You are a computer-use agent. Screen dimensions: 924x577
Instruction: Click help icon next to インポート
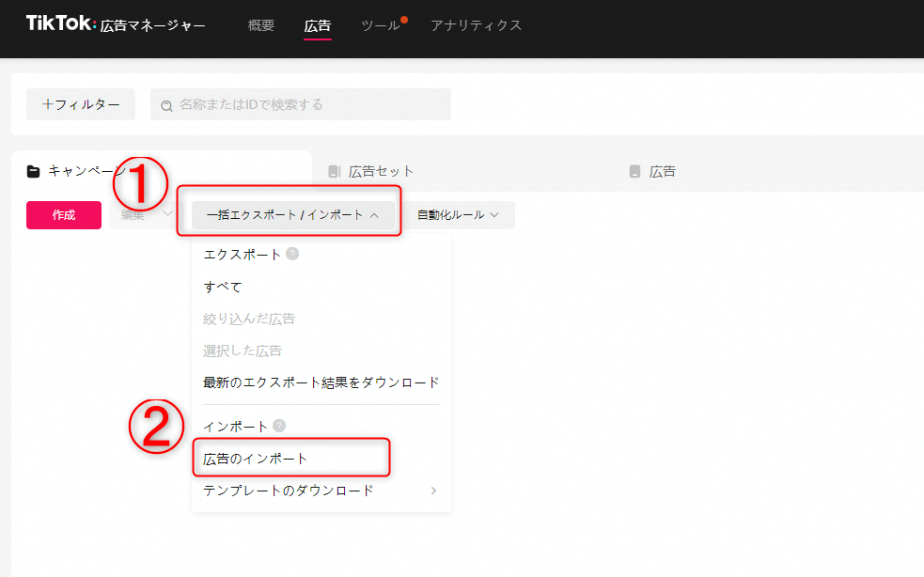point(279,427)
